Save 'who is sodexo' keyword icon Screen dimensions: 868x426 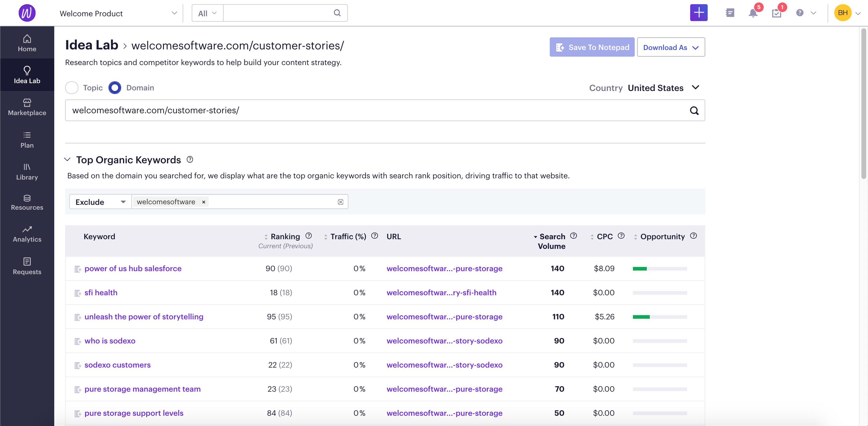point(77,341)
